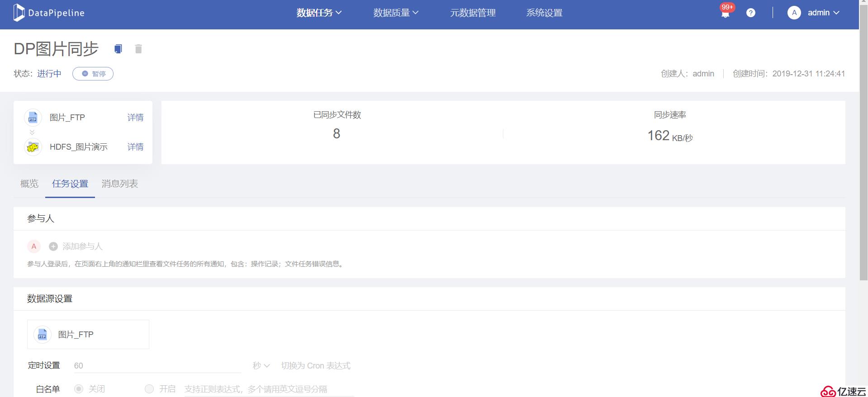Open the 秒 time unit dropdown
The width and height of the screenshot is (868, 397).
tap(261, 365)
